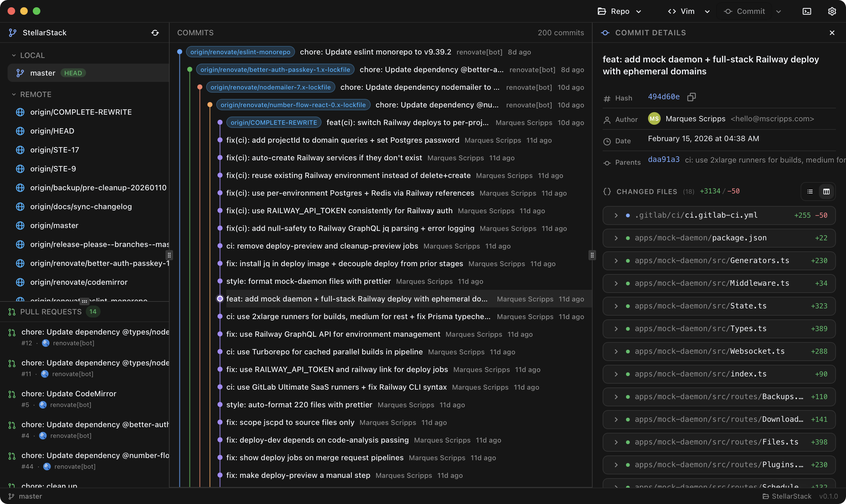Image resolution: width=846 pixels, height=504 pixels.
Task: Switch changed files to list view
Action: (810, 192)
